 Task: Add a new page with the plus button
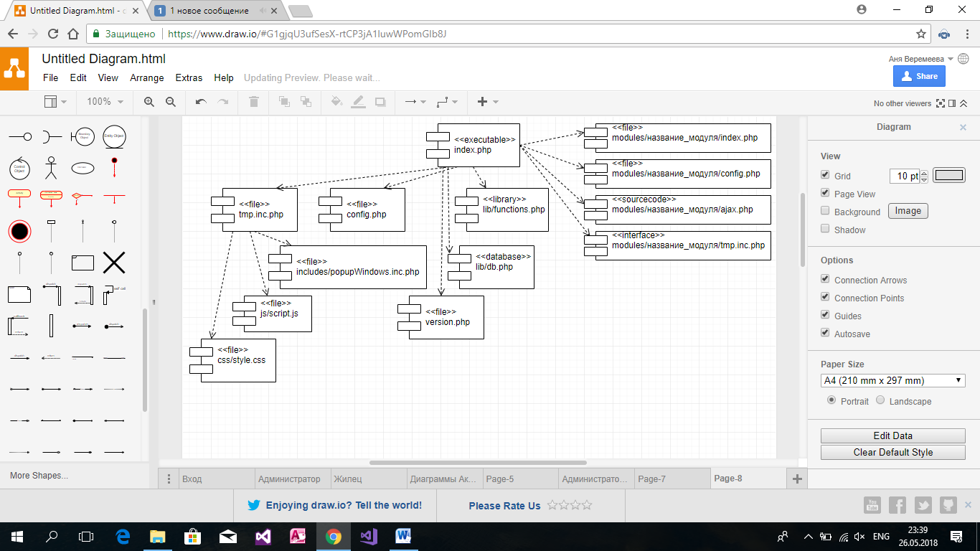(x=797, y=479)
